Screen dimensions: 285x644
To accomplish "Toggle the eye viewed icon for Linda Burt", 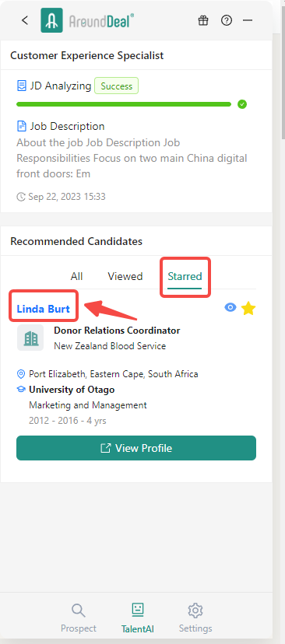I will [x=230, y=307].
